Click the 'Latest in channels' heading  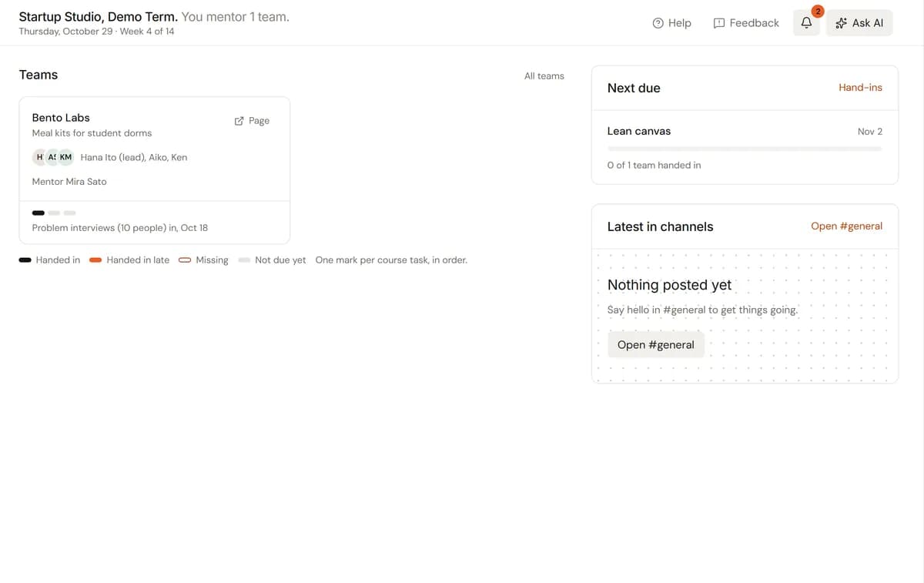point(660,226)
